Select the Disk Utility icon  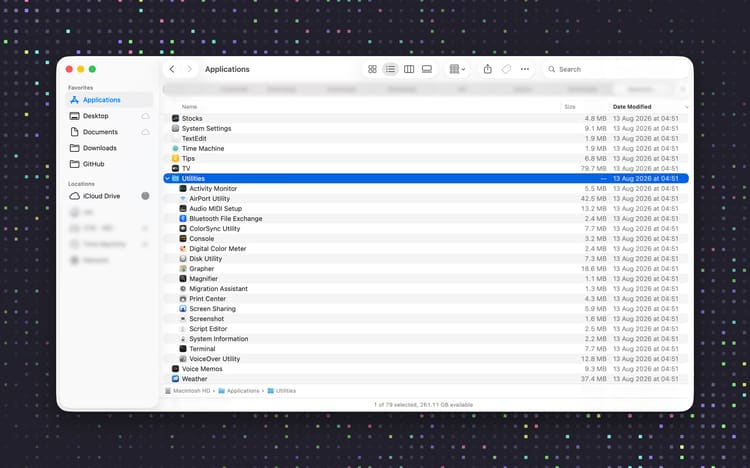coord(183,258)
